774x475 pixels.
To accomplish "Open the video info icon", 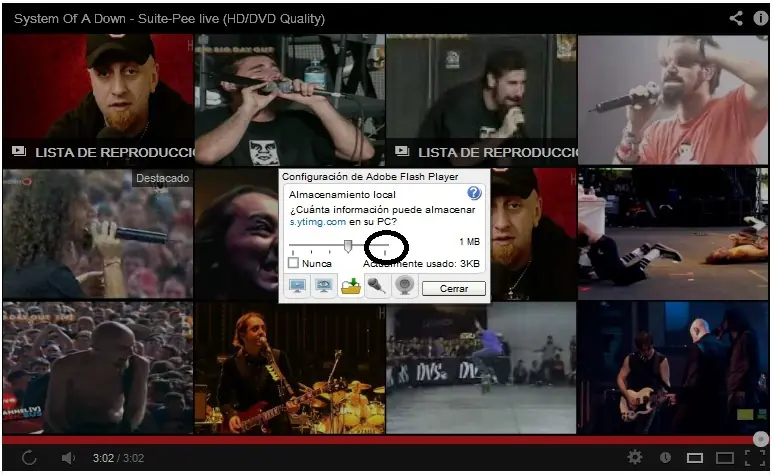I will (x=760, y=18).
